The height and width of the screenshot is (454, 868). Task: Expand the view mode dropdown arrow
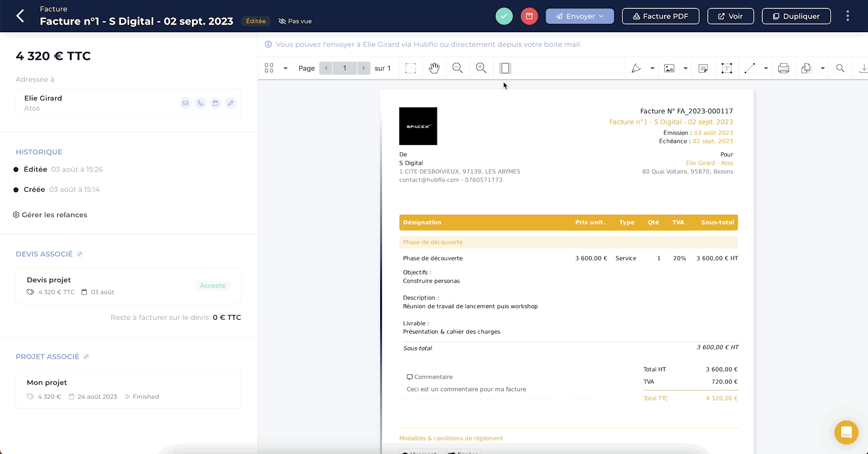286,68
